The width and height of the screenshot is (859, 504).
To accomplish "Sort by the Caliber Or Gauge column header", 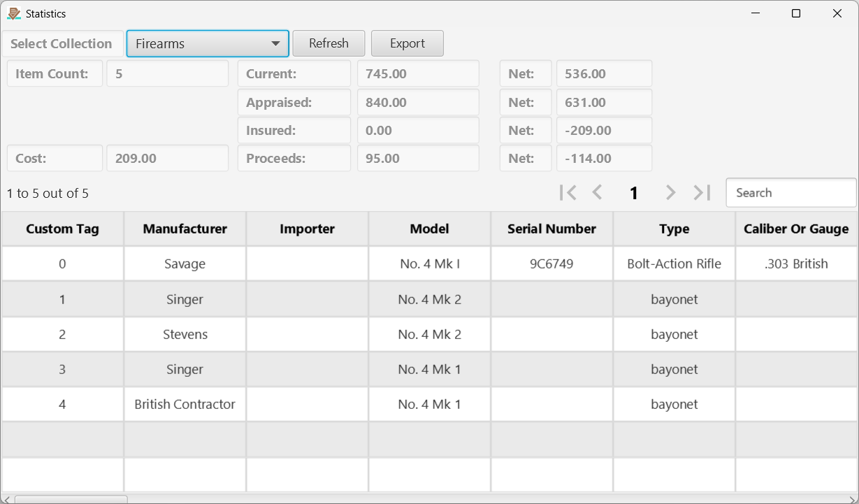I will (x=797, y=229).
